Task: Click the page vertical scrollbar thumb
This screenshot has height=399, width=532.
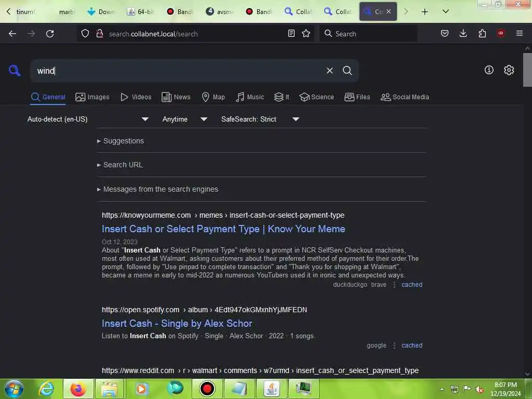Action: 527,70
